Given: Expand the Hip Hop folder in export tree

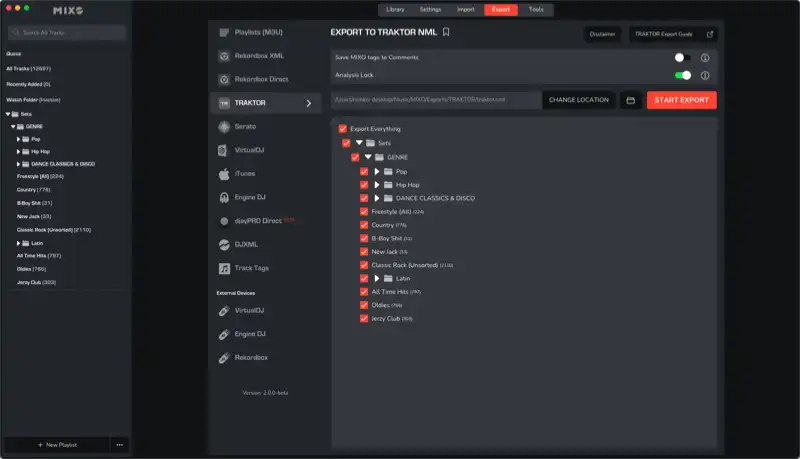Looking at the screenshot, I should tap(377, 185).
